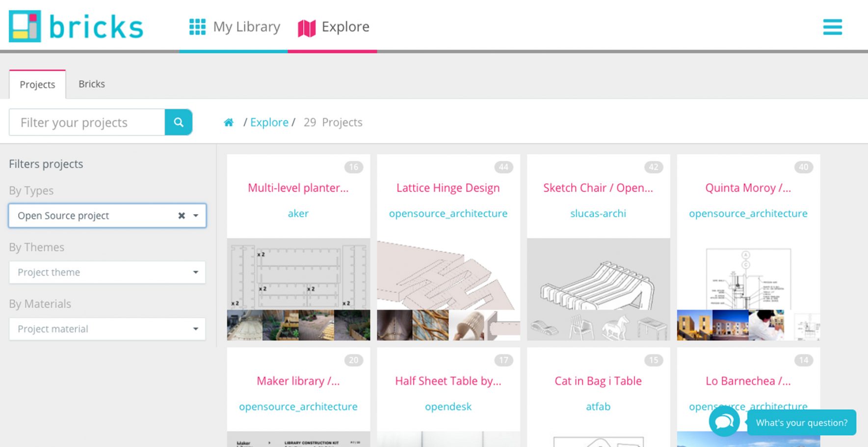868x447 pixels.
Task: Open the Project material dropdown
Action: click(x=107, y=329)
